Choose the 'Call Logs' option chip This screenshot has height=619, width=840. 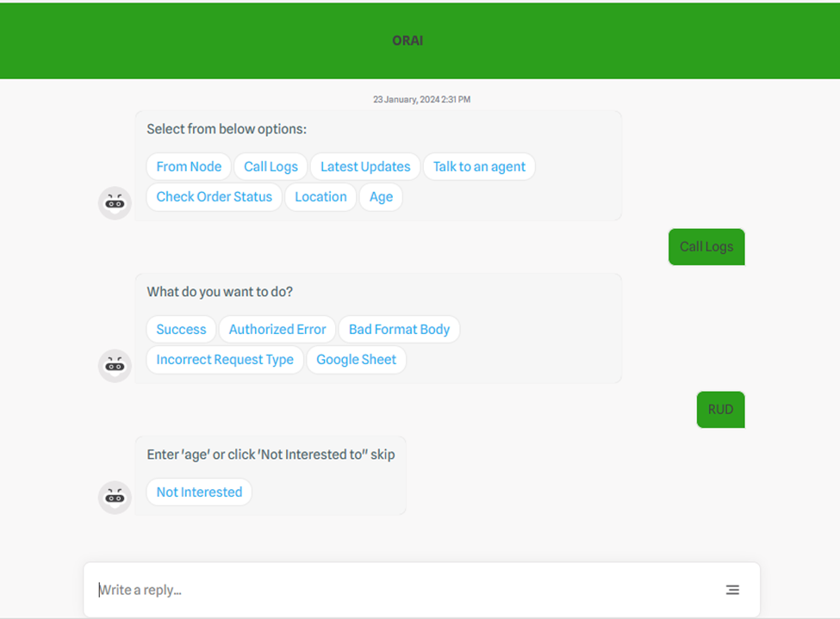tap(271, 167)
